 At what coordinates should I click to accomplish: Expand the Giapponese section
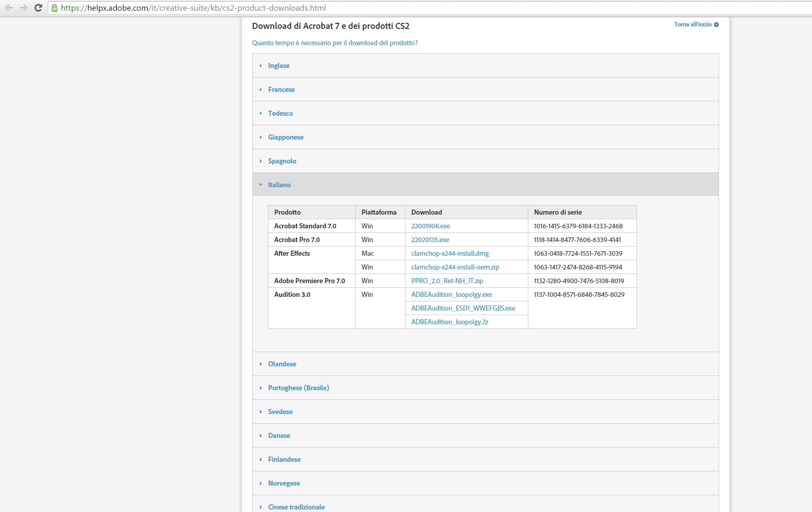click(x=485, y=137)
